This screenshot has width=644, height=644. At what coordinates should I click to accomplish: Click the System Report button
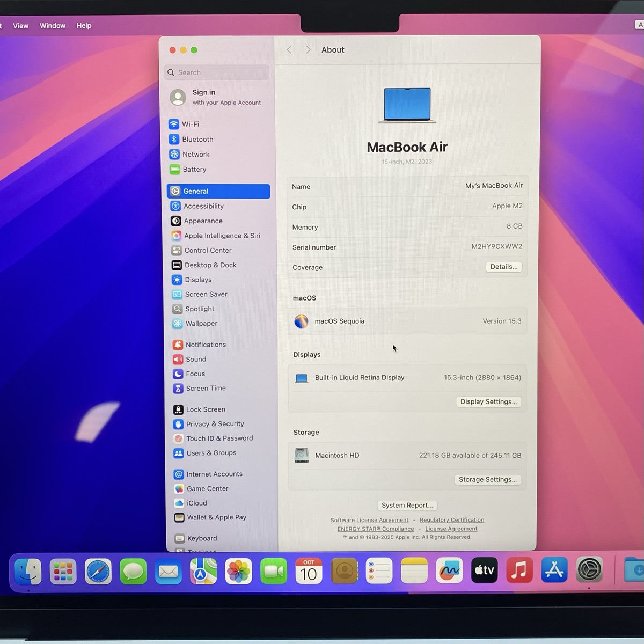point(407,505)
